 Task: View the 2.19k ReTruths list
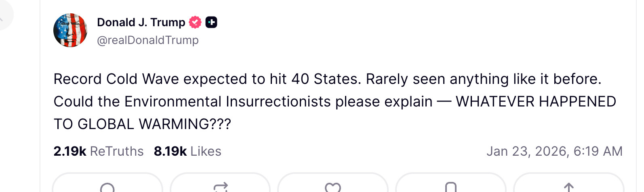(x=98, y=151)
